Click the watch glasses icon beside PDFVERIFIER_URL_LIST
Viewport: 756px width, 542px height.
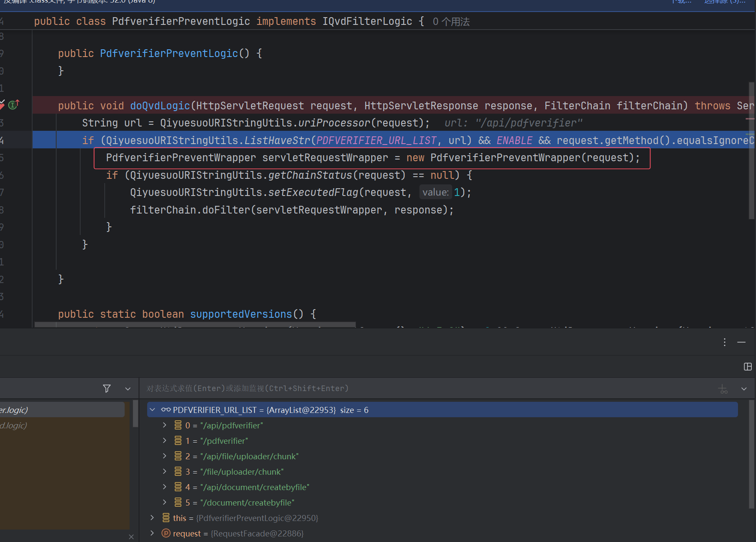tap(166, 410)
